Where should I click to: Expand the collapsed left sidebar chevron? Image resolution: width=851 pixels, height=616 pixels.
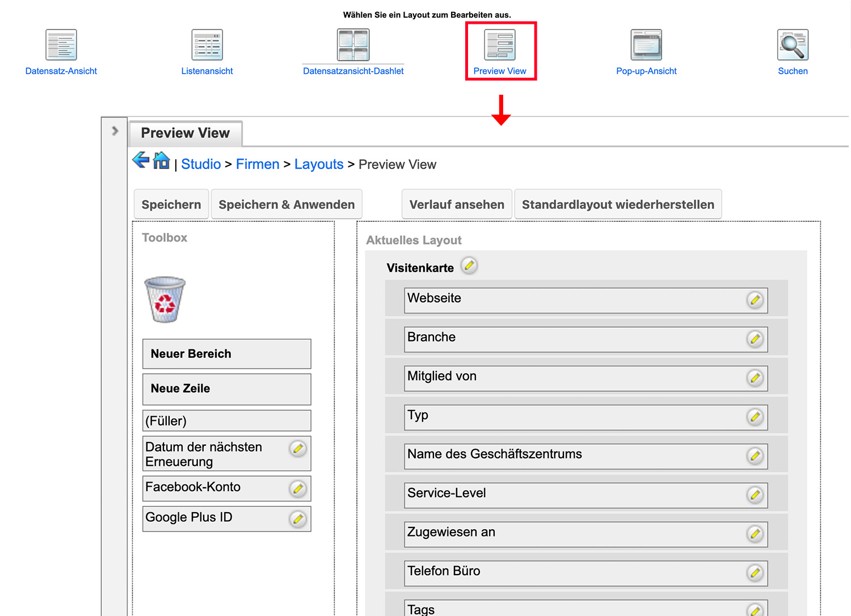click(115, 131)
